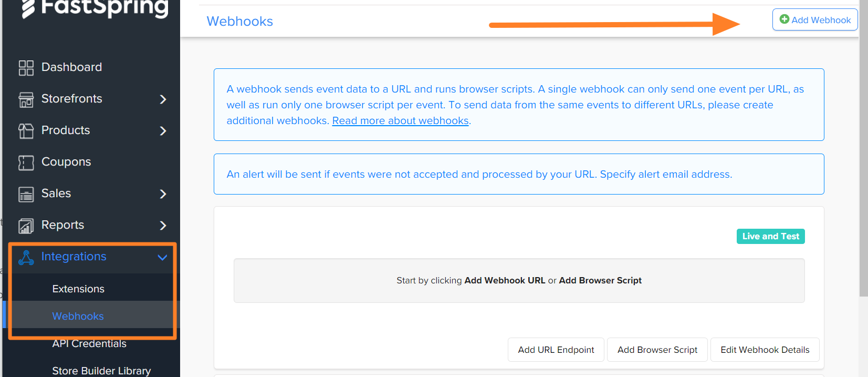Click the Coupons ticket icon
The width and height of the screenshot is (868, 377).
point(26,162)
